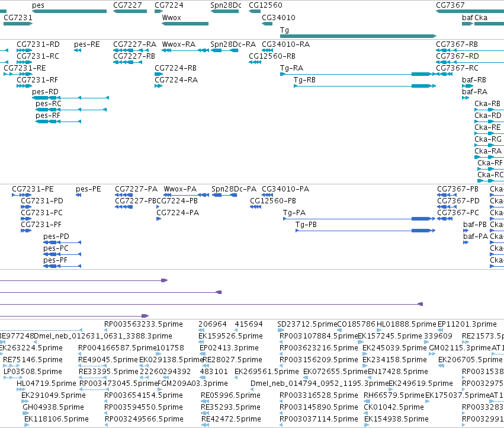Viewport: 504px width, 428px height.
Task: Click GH04938.5prime EST label
Action: (x=53, y=407)
